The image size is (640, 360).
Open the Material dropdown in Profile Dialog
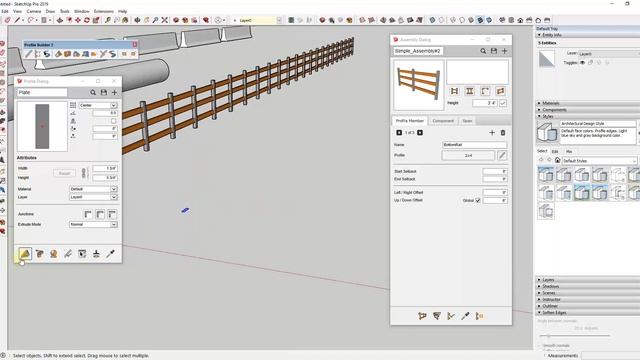[93, 189]
